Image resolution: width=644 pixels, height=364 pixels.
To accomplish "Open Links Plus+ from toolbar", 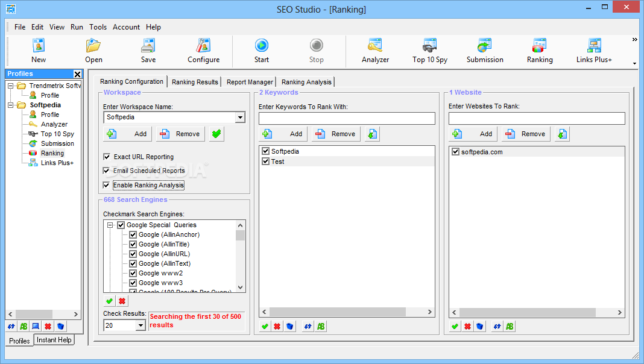I will point(594,51).
